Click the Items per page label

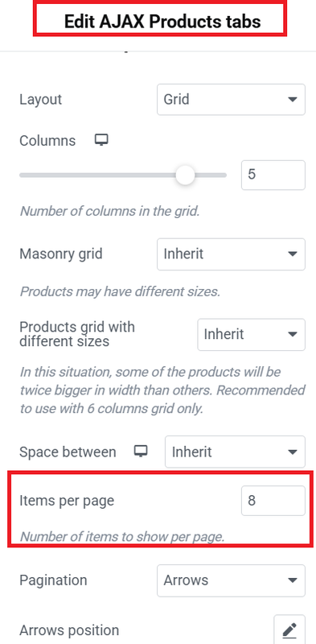[x=67, y=501]
